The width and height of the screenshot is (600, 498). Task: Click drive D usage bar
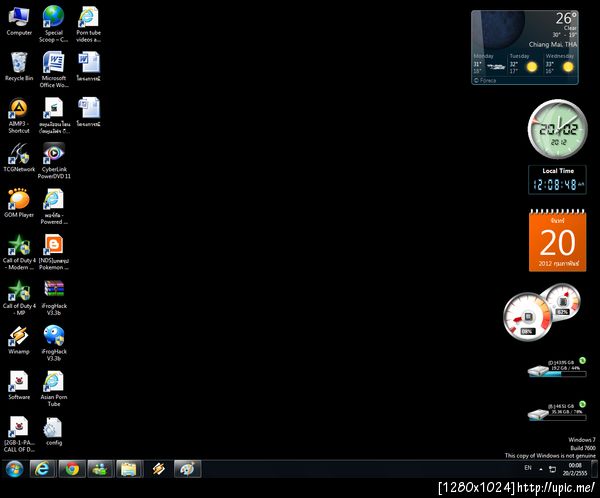[x=557, y=372]
